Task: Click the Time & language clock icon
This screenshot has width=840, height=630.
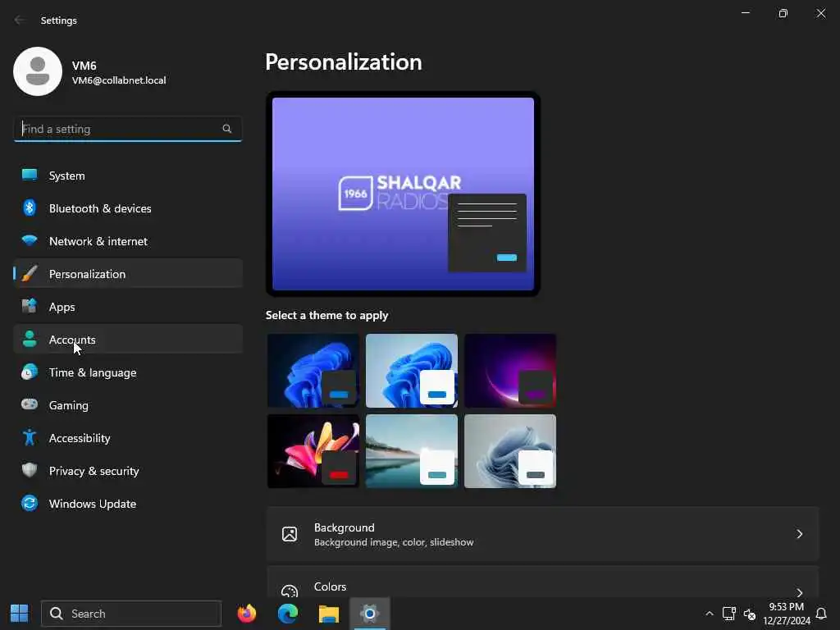Action: [30, 372]
